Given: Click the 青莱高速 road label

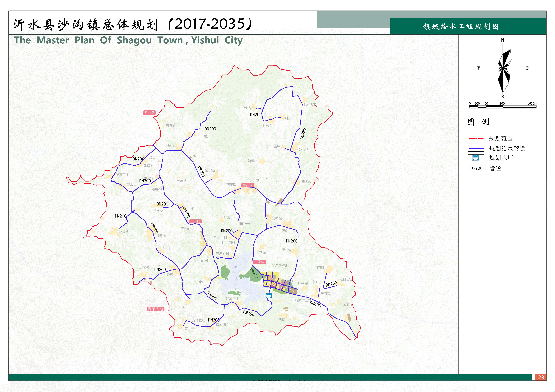Looking at the screenshot, I should (155, 309).
